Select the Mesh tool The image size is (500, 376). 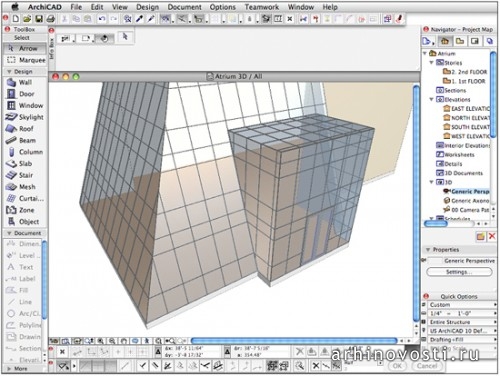click(25, 187)
